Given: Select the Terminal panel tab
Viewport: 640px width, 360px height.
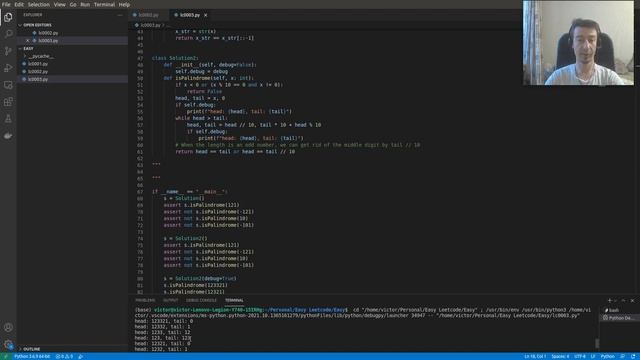Looking at the screenshot, I should point(234,300).
